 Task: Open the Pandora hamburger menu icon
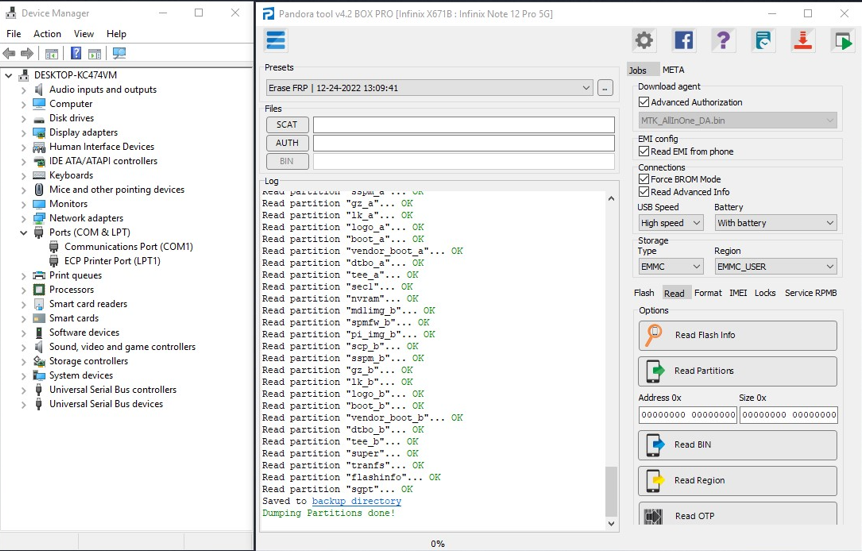coord(275,40)
